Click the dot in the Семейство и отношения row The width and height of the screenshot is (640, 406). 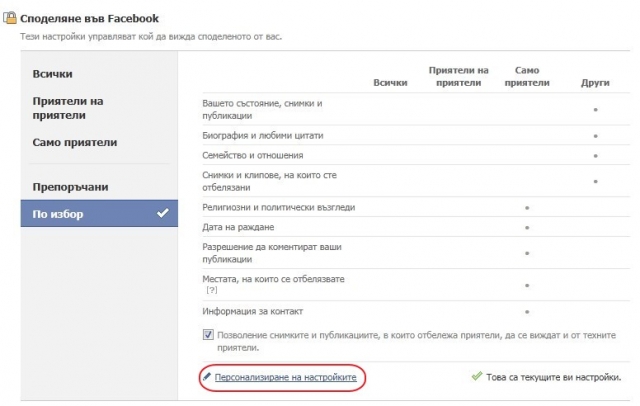596,156
